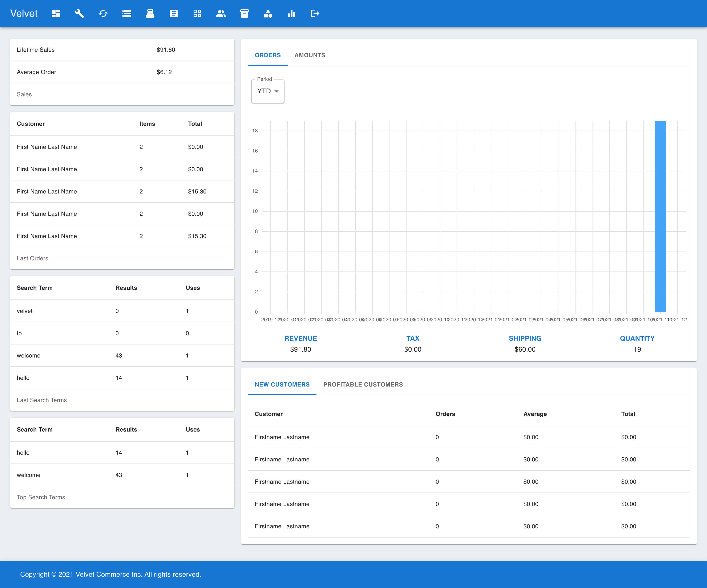Click the people customers icon

click(x=221, y=13)
